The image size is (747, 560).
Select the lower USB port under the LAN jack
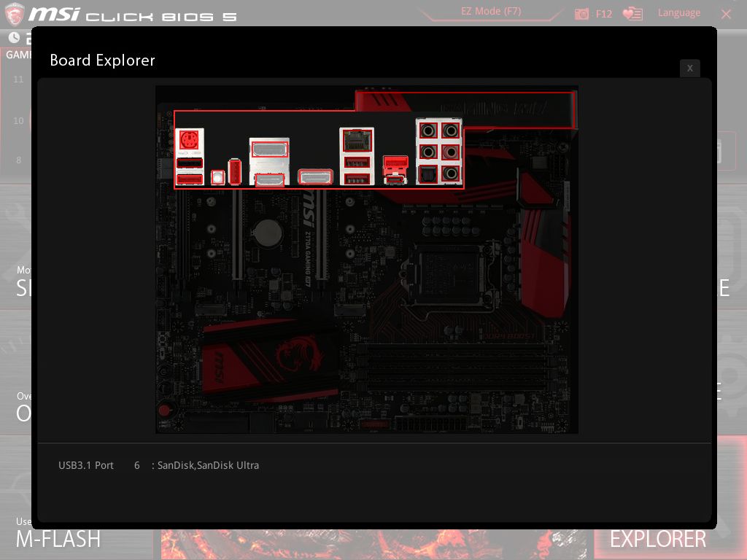357,179
